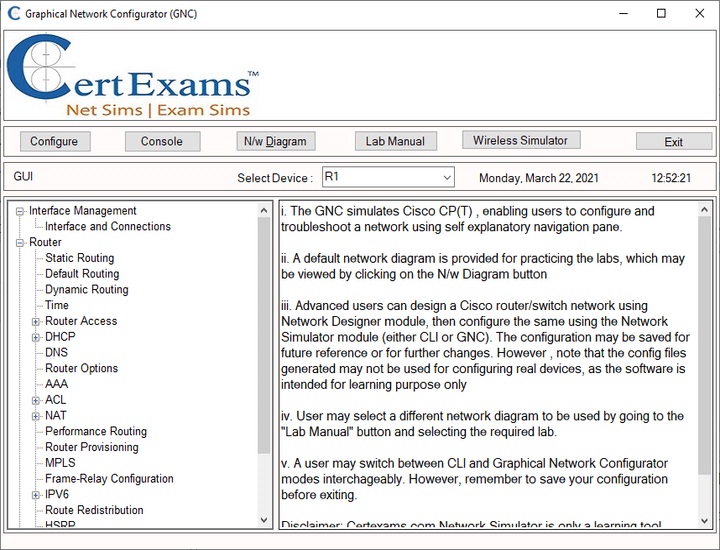Expand the ACL tree node

pos(35,400)
